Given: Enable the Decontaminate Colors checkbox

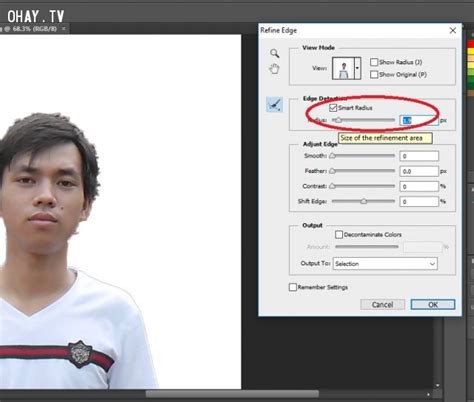Looking at the screenshot, I should [x=339, y=235].
